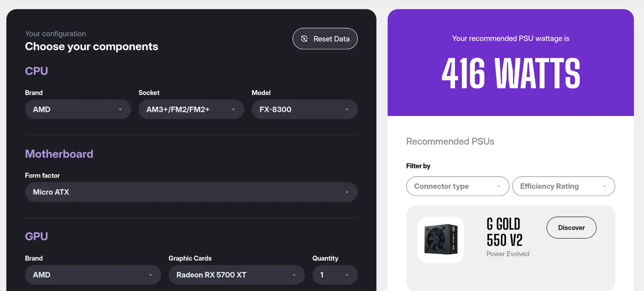
Task: Click the Recommended PSUs heading
Action: point(450,141)
